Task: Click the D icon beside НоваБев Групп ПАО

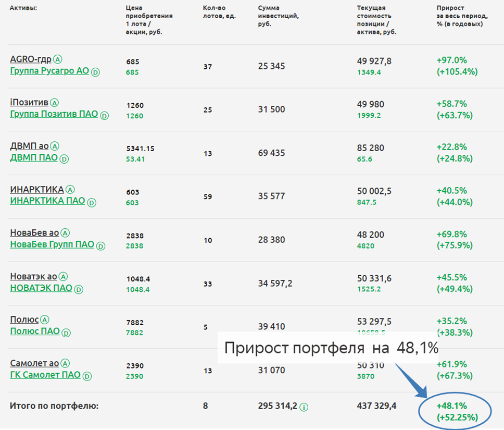Action: 101,246
